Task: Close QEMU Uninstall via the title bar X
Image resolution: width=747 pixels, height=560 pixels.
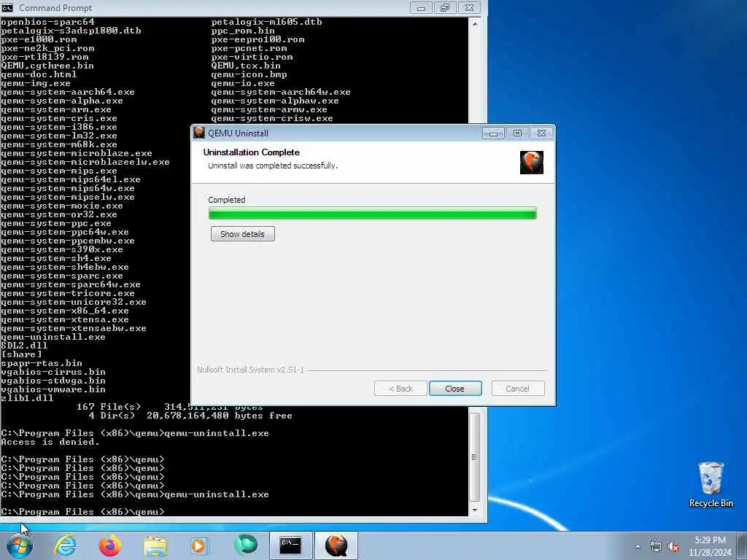Action: (x=542, y=133)
